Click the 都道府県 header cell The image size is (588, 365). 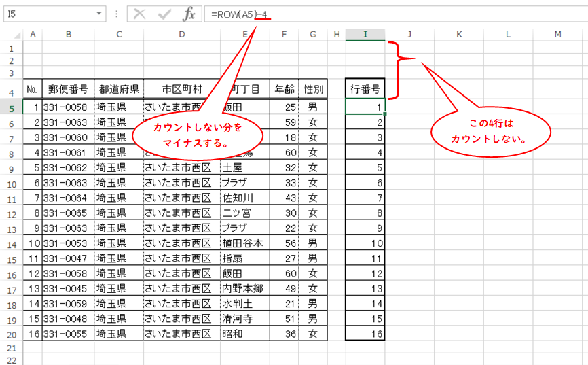pos(119,88)
